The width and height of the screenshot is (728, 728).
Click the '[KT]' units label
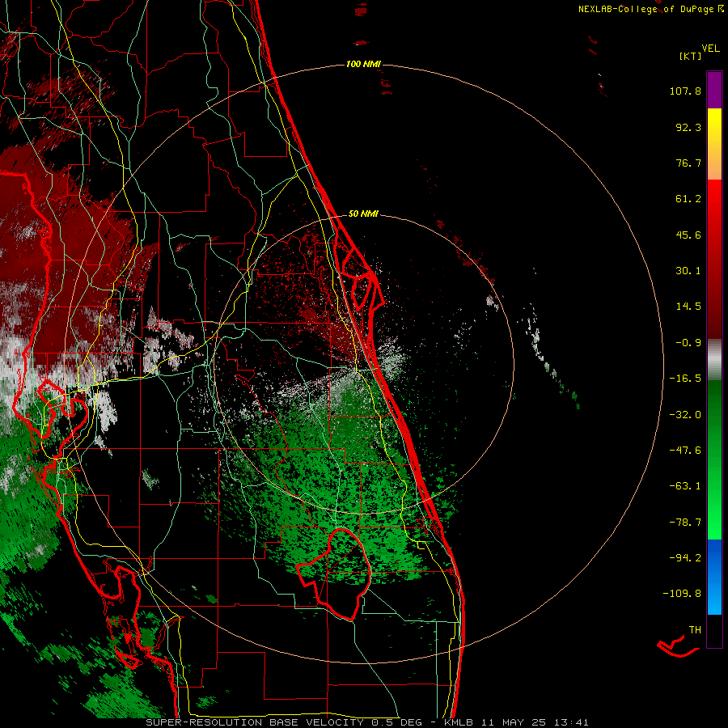point(691,56)
